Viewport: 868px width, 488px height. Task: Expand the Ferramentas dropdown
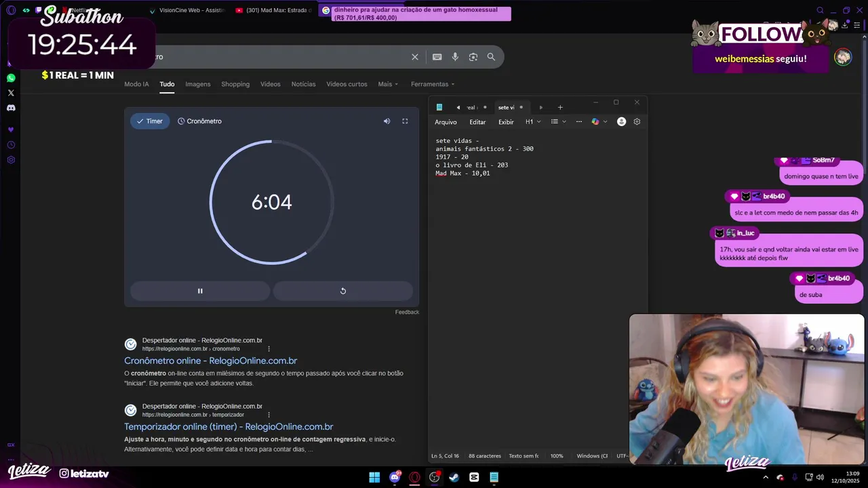click(433, 84)
